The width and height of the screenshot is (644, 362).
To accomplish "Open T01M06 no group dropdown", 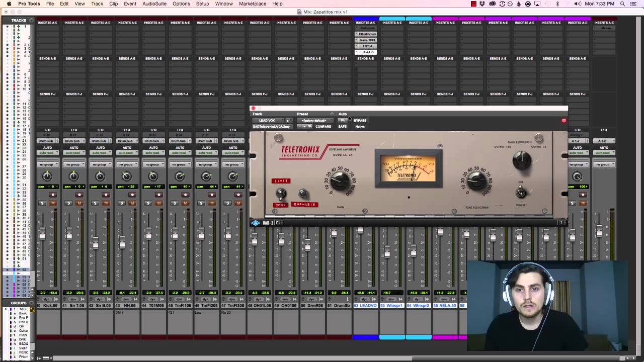I will click(153, 164).
